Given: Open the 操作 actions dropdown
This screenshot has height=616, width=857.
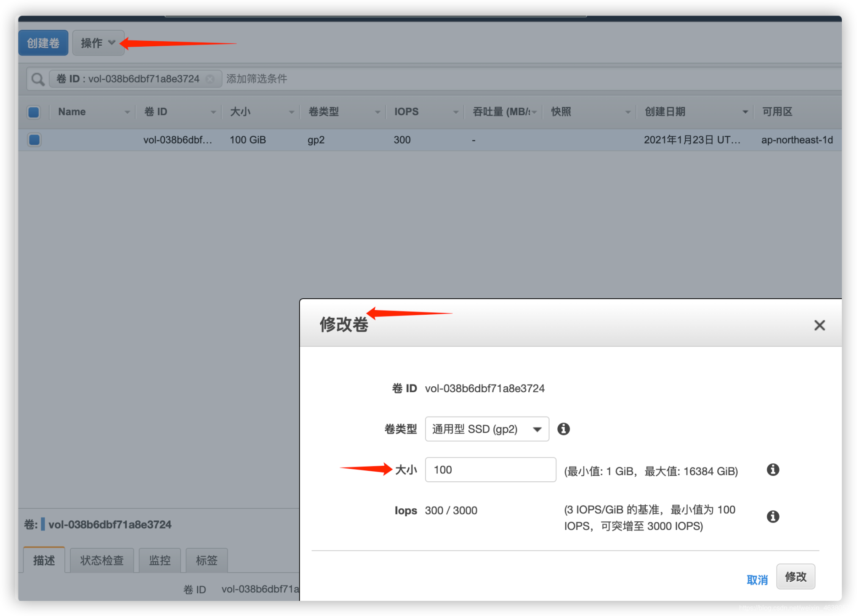Looking at the screenshot, I should click(x=98, y=43).
